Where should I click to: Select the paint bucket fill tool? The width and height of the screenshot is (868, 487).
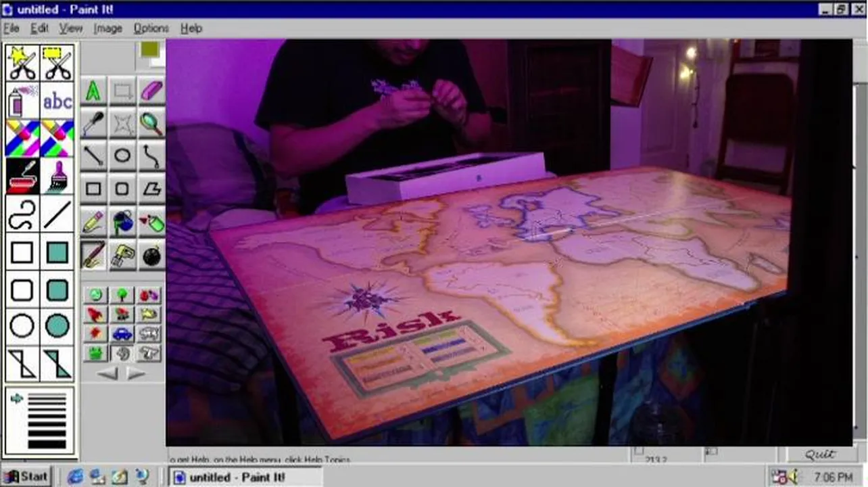tap(122, 223)
